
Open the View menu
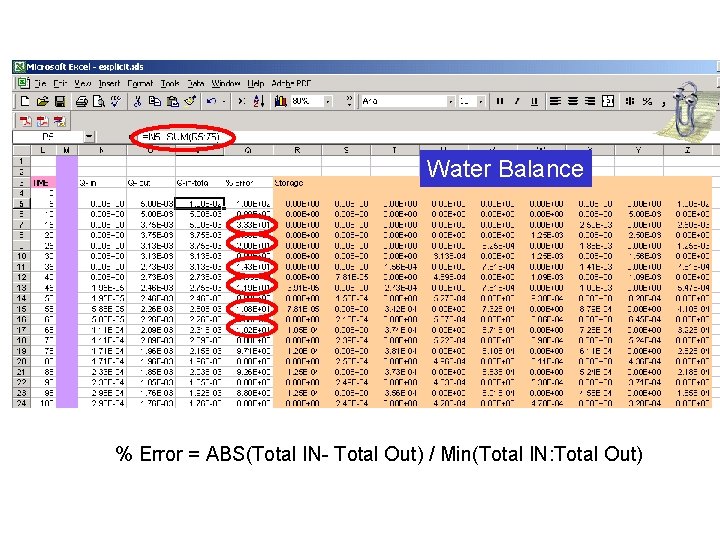[x=83, y=84]
